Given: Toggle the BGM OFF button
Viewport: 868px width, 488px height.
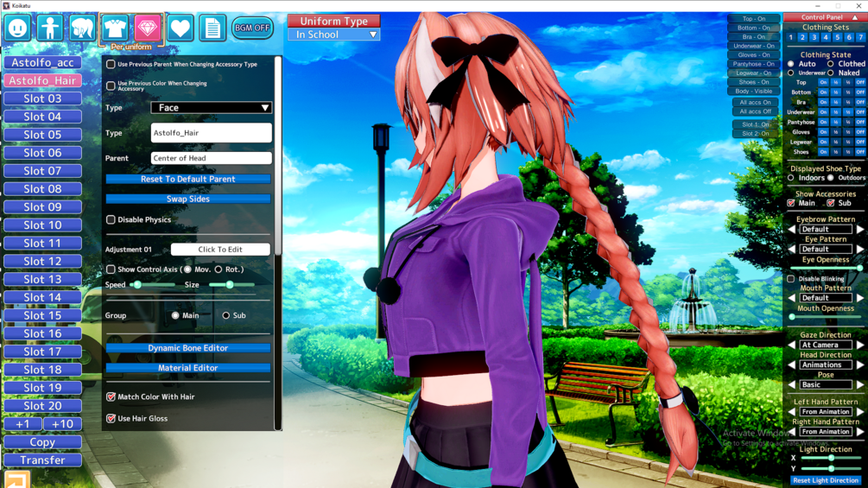Looking at the screenshot, I should (x=252, y=28).
